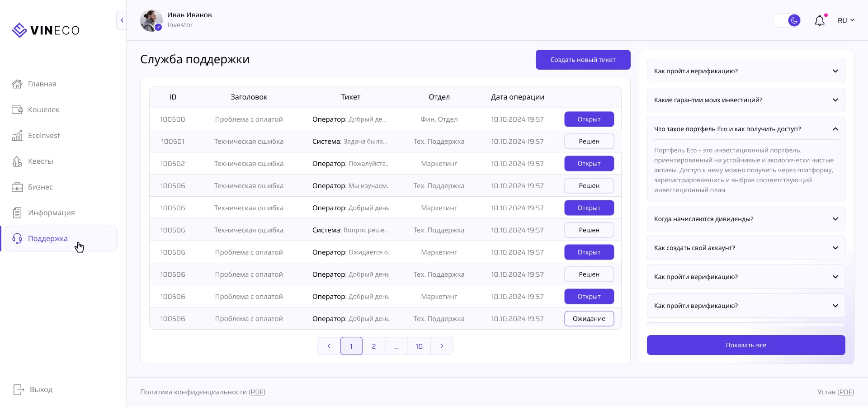Click the 'Создать новый тикет' button
The width and height of the screenshot is (868, 407).
(583, 60)
